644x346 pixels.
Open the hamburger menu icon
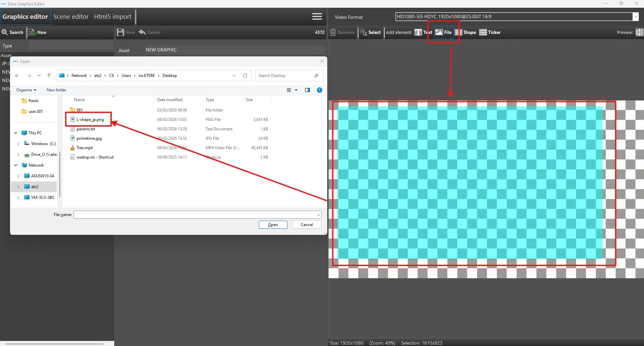click(317, 16)
